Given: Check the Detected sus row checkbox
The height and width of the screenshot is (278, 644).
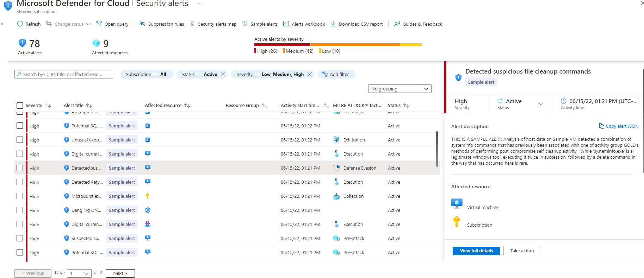Looking at the screenshot, I should [x=20, y=168].
